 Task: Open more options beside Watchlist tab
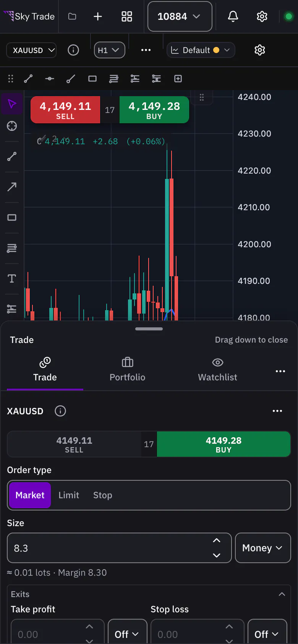[x=280, y=371]
